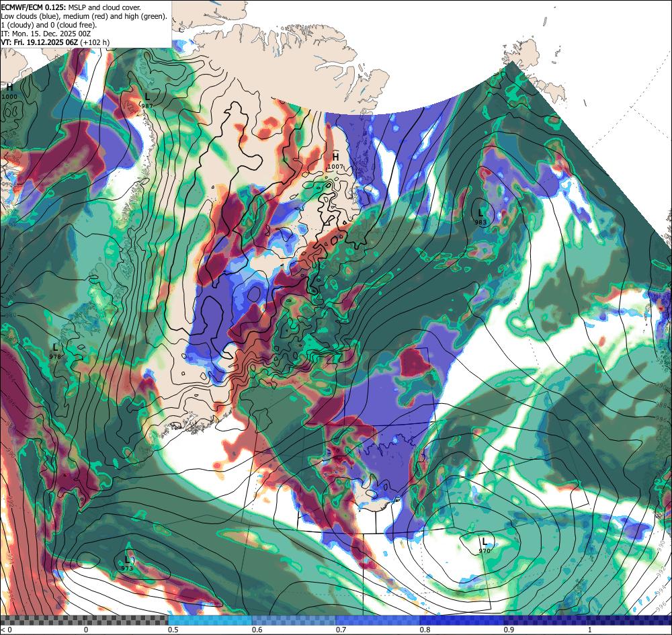
Task: Click the '< 0' colorbar tick label
Action: 6,630
